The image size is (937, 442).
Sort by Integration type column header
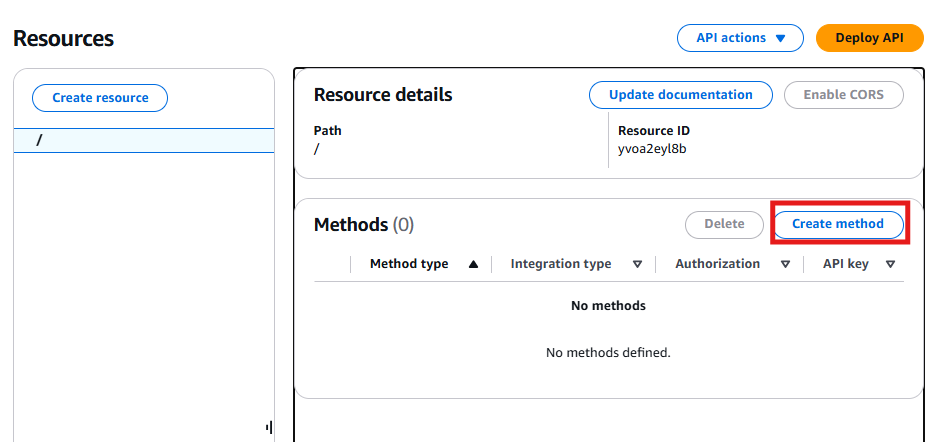click(561, 264)
